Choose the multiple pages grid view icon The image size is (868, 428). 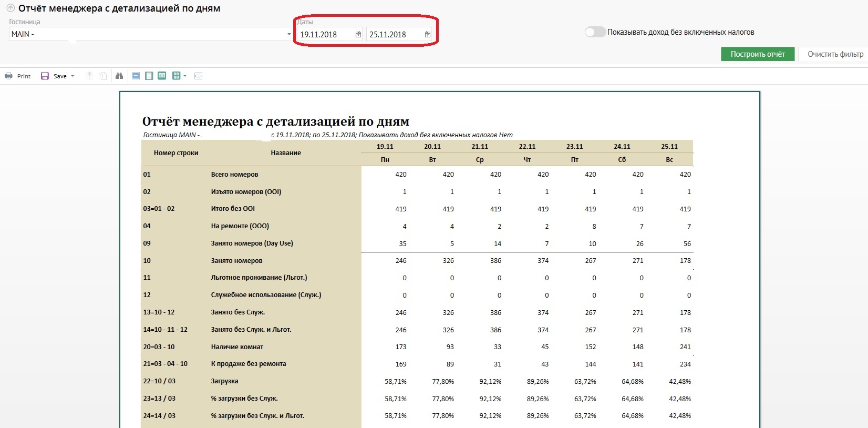pos(176,76)
